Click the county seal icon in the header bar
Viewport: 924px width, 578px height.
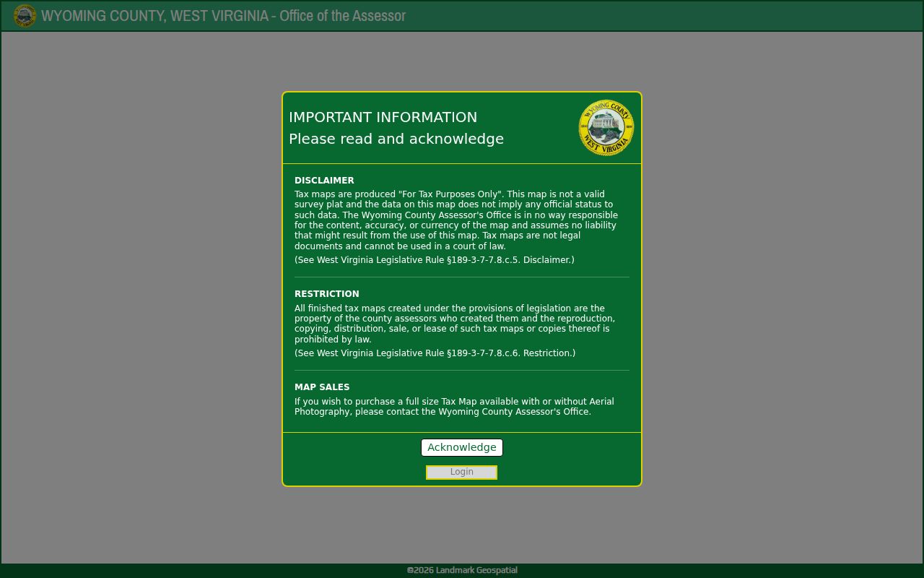point(25,16)
